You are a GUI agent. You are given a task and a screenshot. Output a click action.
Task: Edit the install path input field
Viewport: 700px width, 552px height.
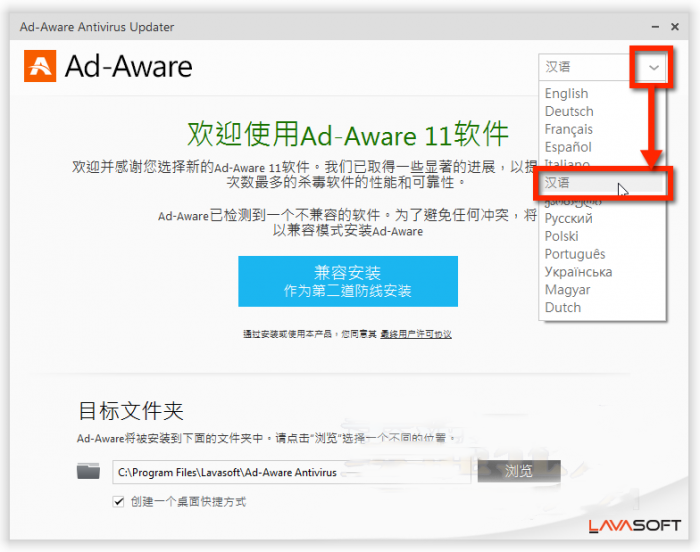tap(292, 472)
